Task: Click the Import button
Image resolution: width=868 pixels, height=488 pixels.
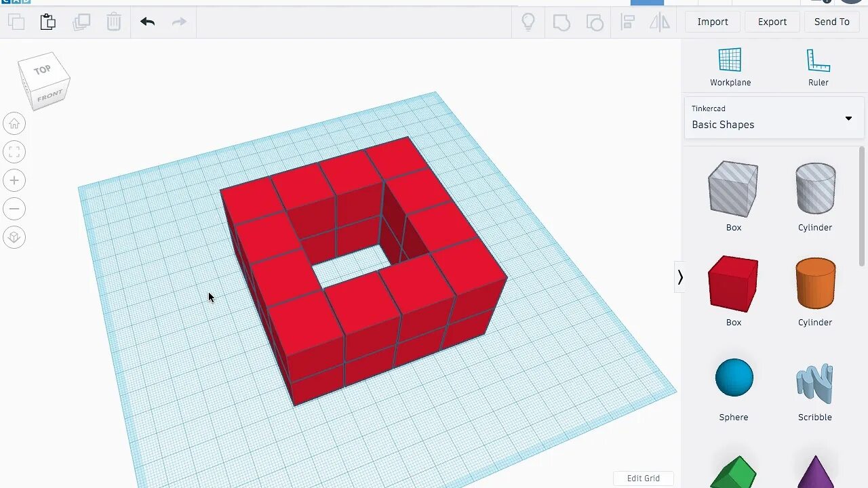Action: [x=713, y=22]
